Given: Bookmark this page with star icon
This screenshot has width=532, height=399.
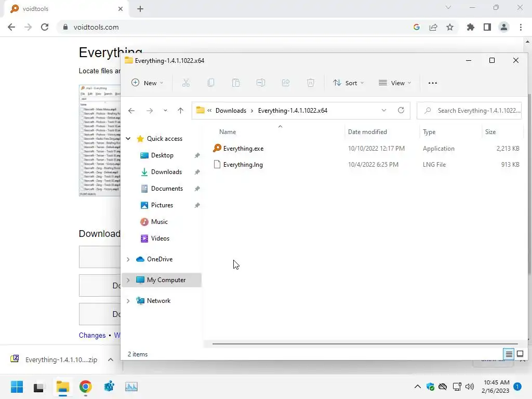Looking at the screenshot, I should pos(450,27).
